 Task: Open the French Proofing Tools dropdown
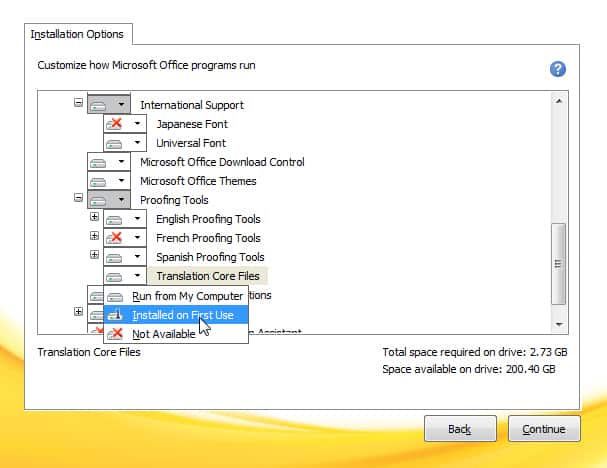point(125,238)
